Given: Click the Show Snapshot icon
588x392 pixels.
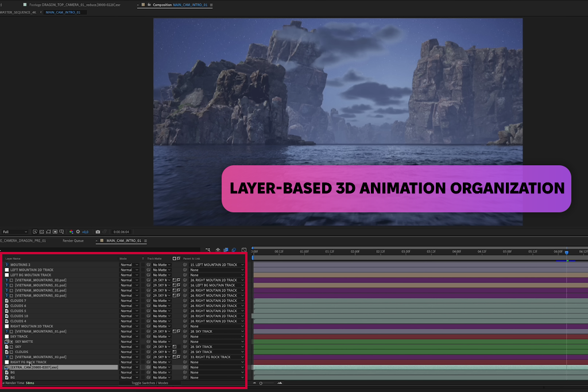Looking at the screenshot, I should 105,232.
